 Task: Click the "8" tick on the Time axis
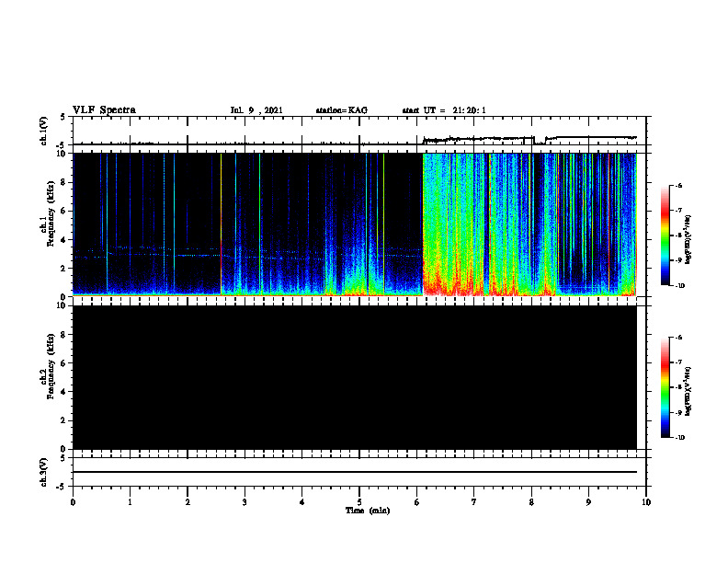[531, 502]
